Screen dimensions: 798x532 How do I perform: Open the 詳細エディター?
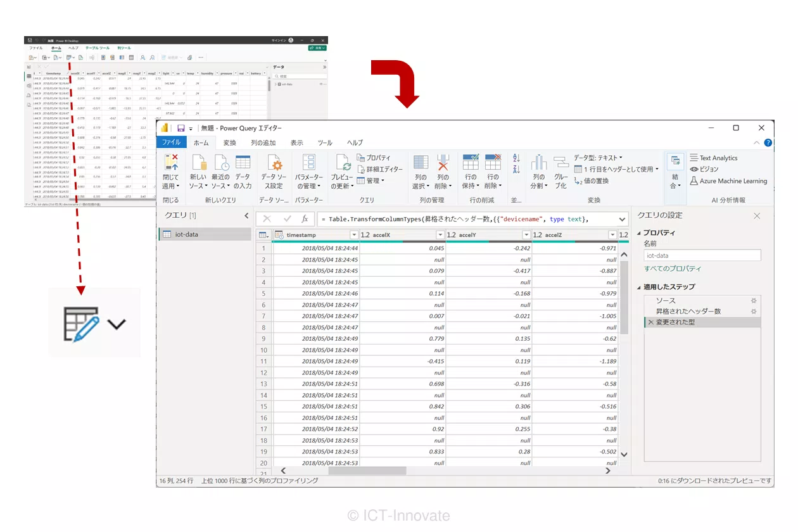pos(379,169)
